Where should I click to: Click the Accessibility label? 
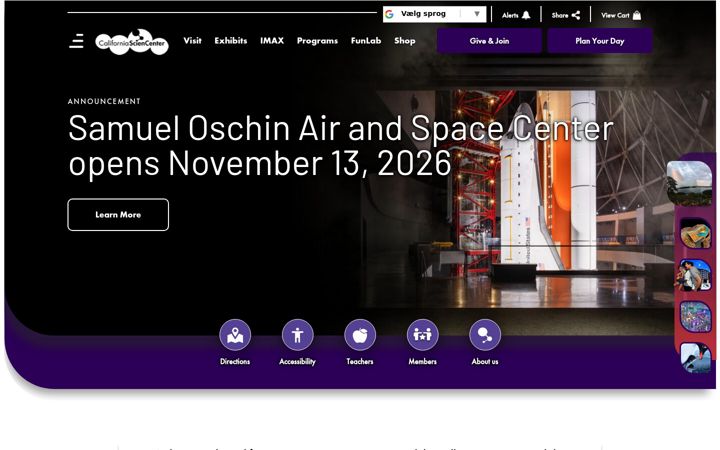click(x=298, y=361)
